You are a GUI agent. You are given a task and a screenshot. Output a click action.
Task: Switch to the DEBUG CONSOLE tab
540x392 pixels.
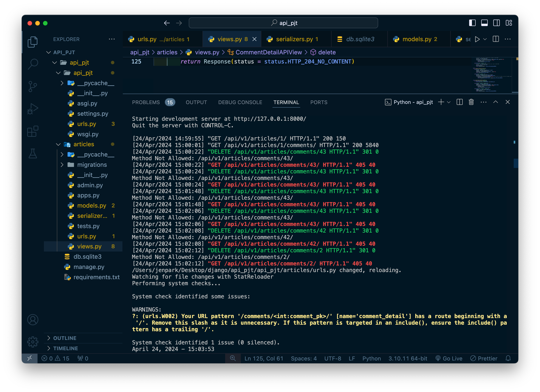tap(240, 102)
